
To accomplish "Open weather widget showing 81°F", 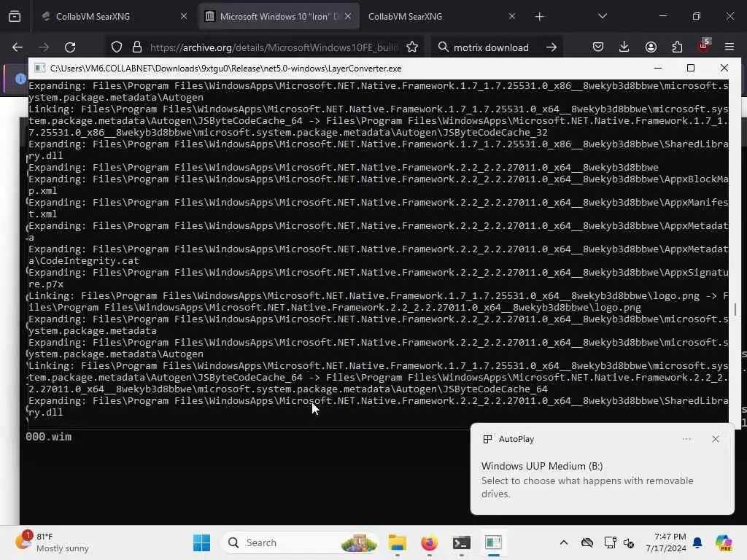I will point(53,542).
